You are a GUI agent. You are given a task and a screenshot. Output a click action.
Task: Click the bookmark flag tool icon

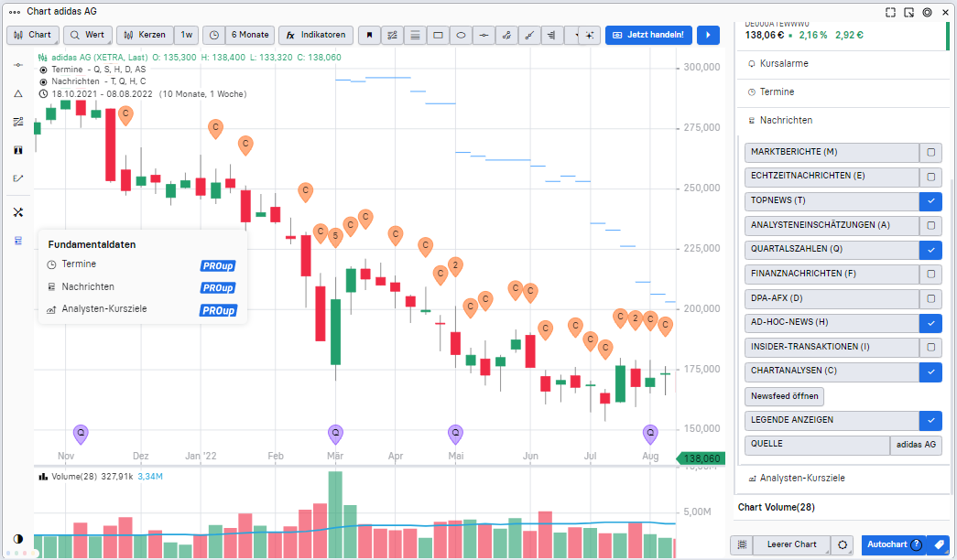point(369,36)
